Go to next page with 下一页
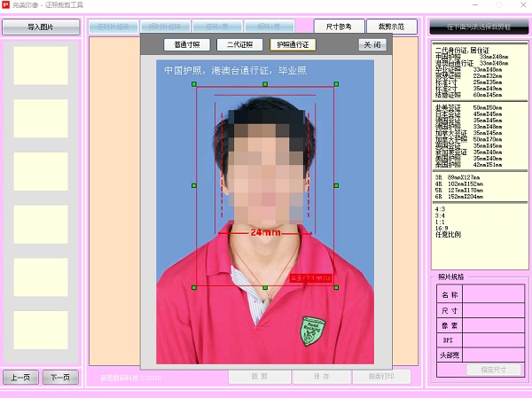This screenshot has width=532, height=398. click(60, 378)
